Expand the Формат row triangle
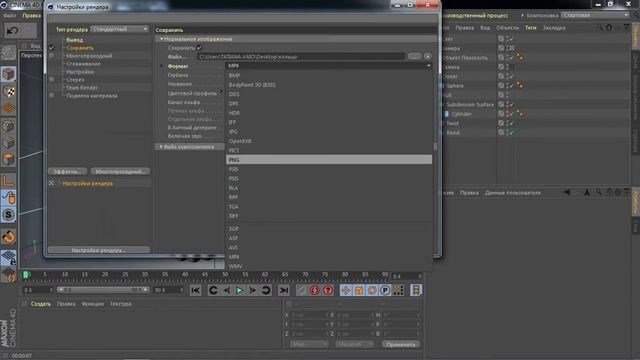This screenshot has height=360, width=640. [x=162, y=66]
